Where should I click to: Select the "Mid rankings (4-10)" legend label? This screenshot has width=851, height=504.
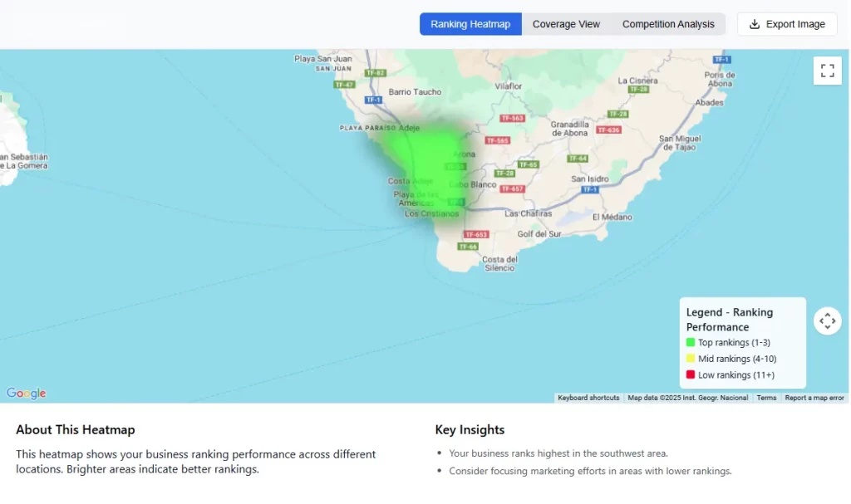click(737, 359)
